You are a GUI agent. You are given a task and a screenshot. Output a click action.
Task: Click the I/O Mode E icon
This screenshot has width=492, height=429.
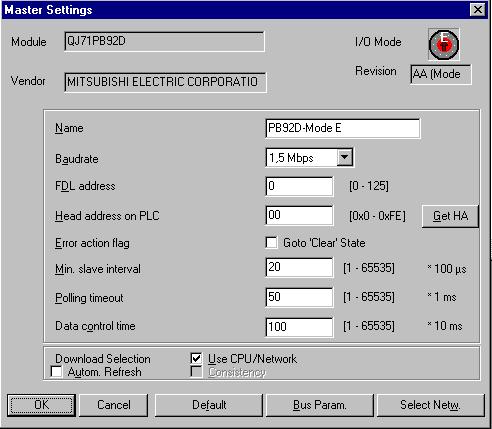click(x=444, y=44)
